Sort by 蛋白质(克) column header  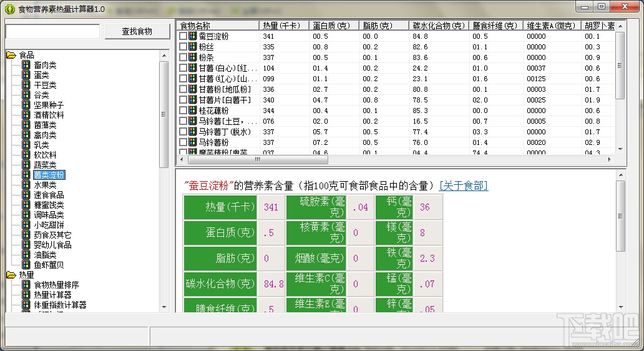334,26
